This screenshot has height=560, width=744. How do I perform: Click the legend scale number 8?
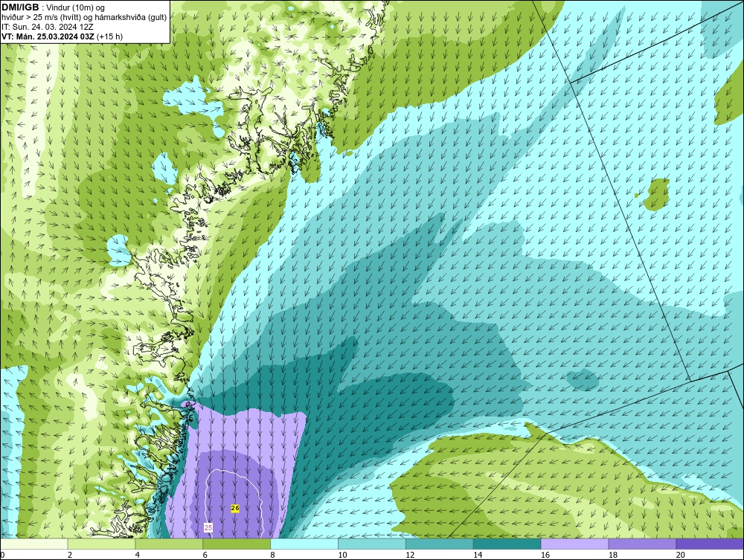272,555
